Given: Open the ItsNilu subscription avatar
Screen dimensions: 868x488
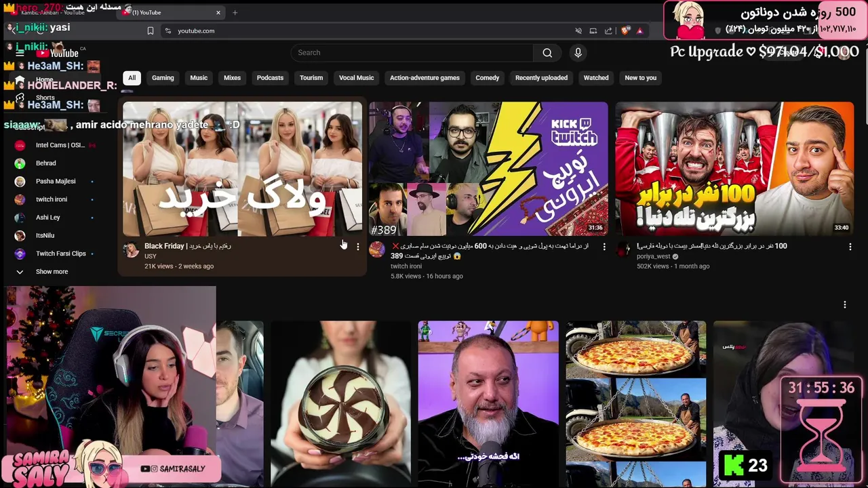Looking at the screenshot, I should pyautogui.click(x=20, y=235).
